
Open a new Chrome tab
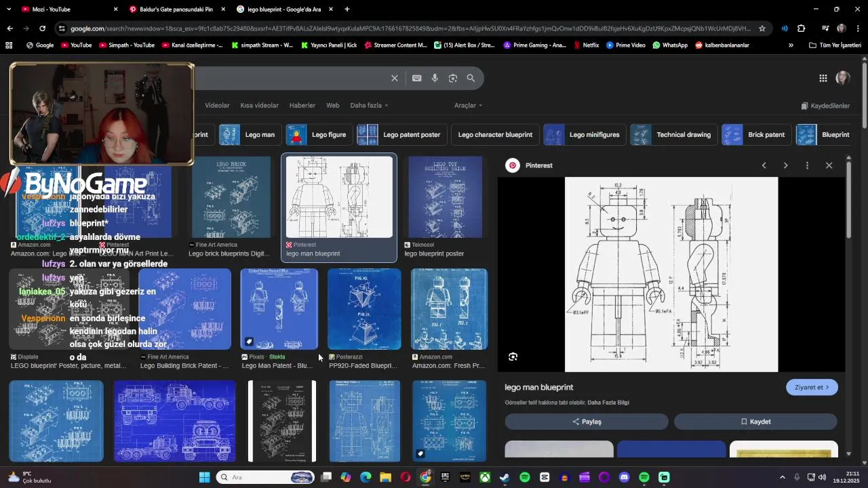click(x=347, y=9)
